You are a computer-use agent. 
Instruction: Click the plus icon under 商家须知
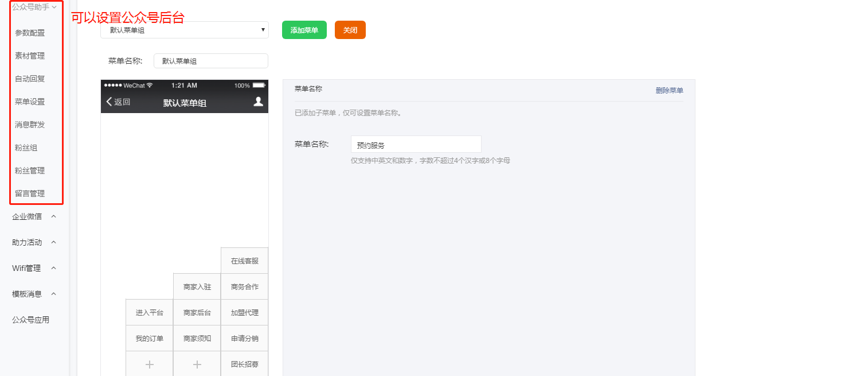(197, 365)
